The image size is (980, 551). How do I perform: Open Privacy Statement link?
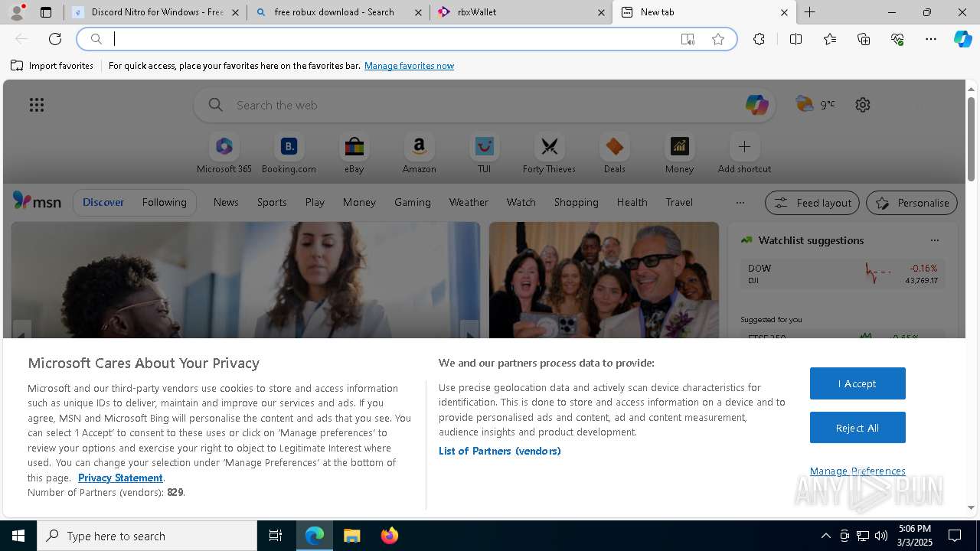[120, 478]
